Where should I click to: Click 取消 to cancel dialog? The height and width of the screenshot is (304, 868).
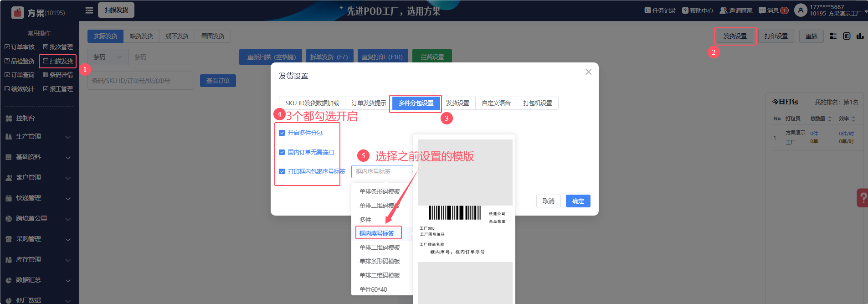(549, 201)
